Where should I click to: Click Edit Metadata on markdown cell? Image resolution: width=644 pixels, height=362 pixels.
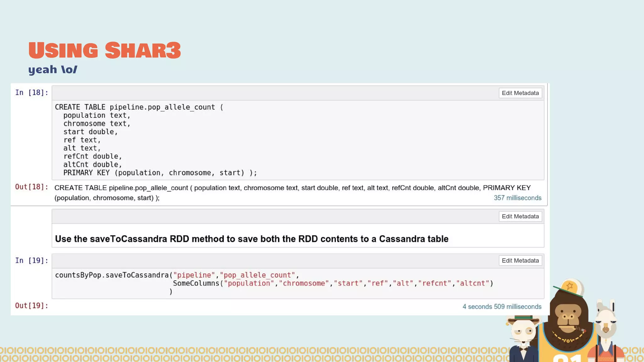[x=520, y=217]
